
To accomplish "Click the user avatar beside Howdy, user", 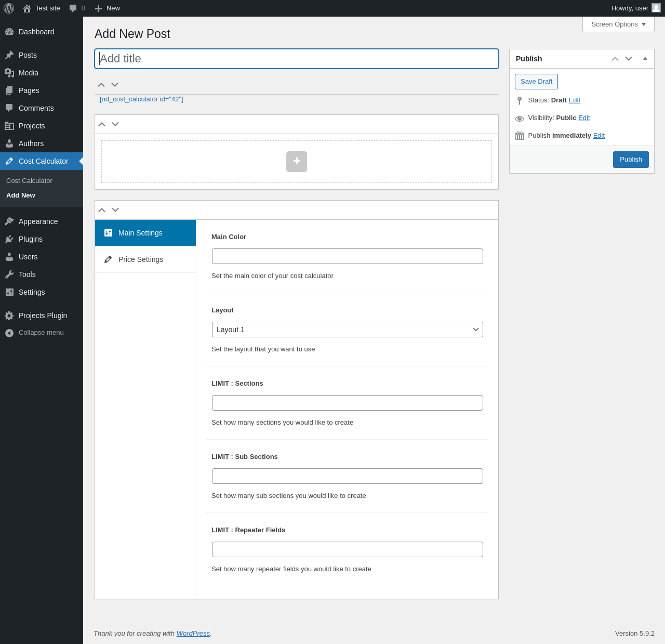I will 656,8.
